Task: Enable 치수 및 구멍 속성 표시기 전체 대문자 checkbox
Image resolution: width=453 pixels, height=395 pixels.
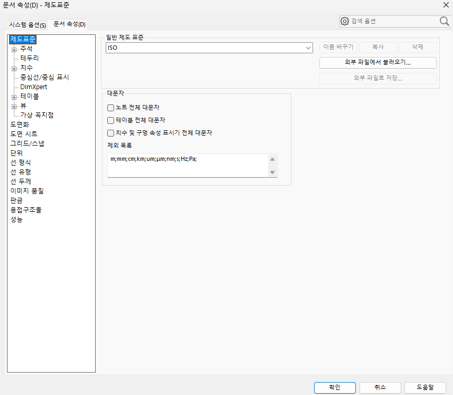Action: tap(111, 133)
